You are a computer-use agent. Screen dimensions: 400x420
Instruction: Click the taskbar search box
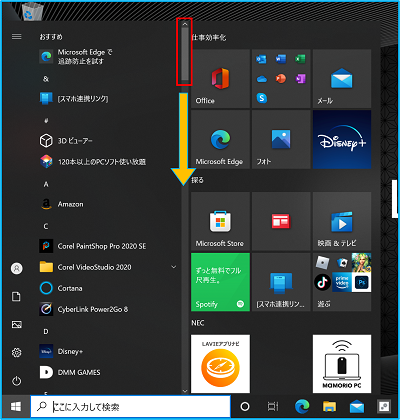coord(130,406)
